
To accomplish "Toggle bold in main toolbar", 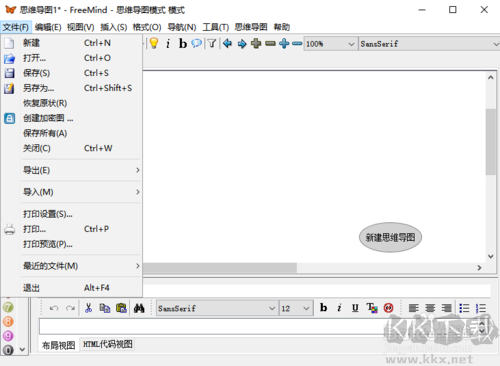I will coord(182,43).
